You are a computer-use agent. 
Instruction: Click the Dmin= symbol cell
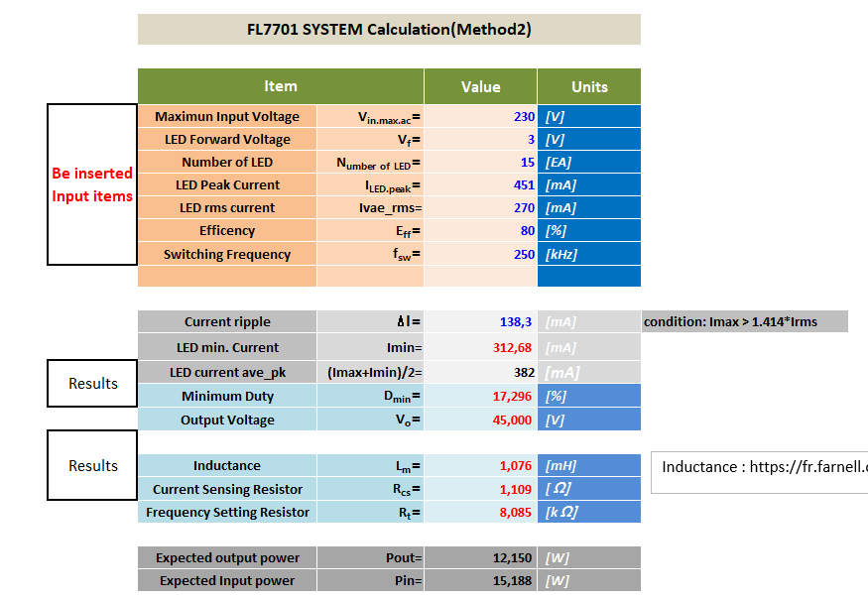(370, 396)
